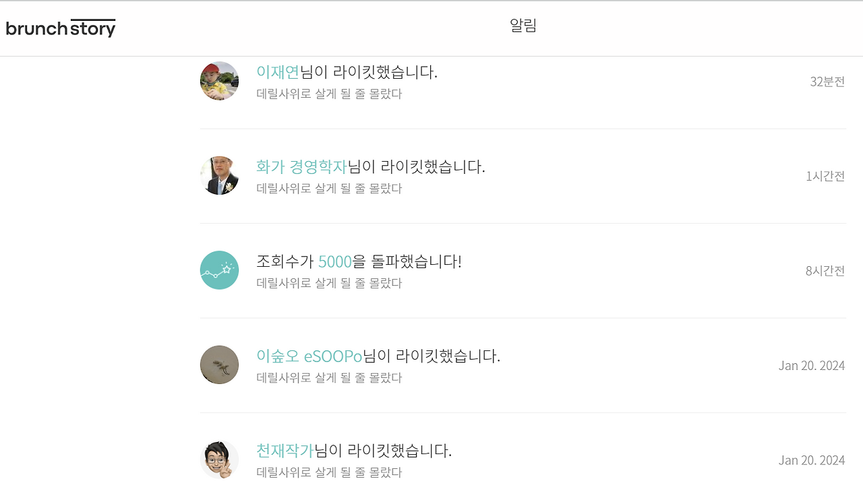Click 천재작가's cartoon avatar
The height and width of the screenshot is (504, 863).
tap(218, 460)
